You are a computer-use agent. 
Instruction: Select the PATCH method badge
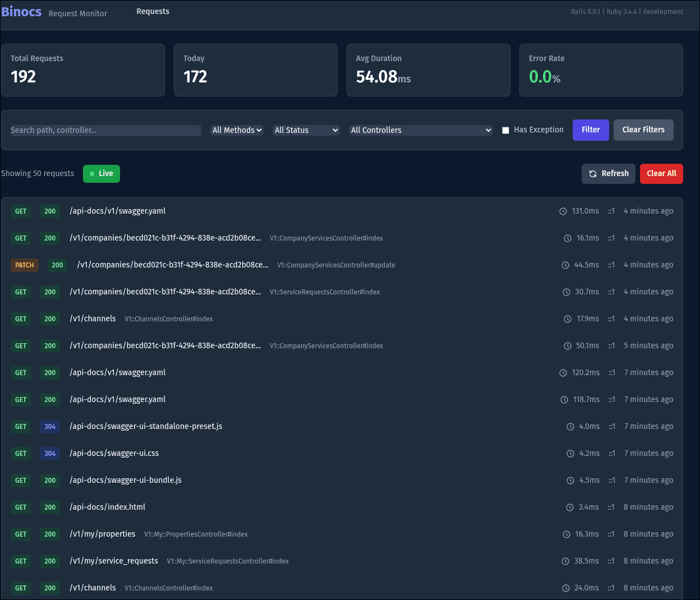click(25, 265)
